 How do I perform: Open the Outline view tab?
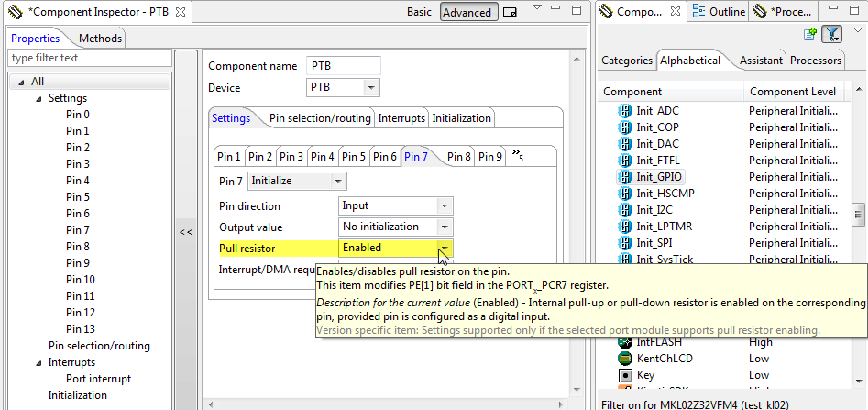[720, 12]
